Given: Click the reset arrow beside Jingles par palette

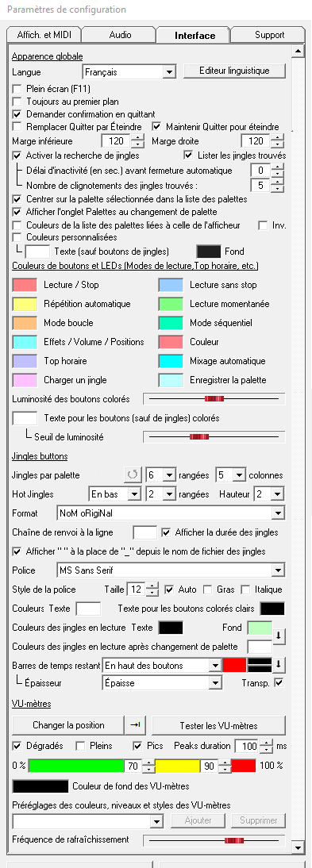Looking at the screenshot, I should (x=132, y=475).
